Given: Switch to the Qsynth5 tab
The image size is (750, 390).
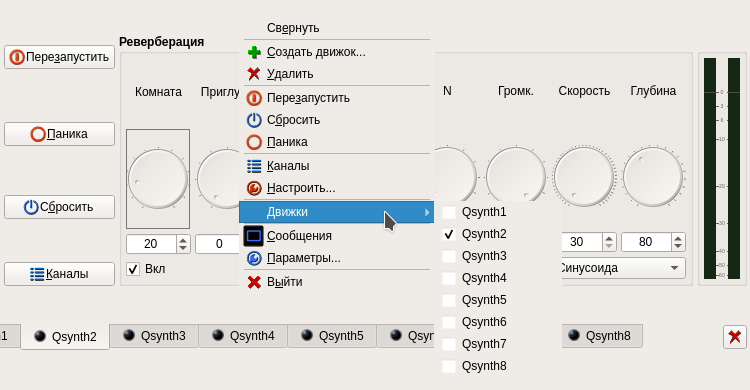Looking at the screenshot, I should click(332, 336).
